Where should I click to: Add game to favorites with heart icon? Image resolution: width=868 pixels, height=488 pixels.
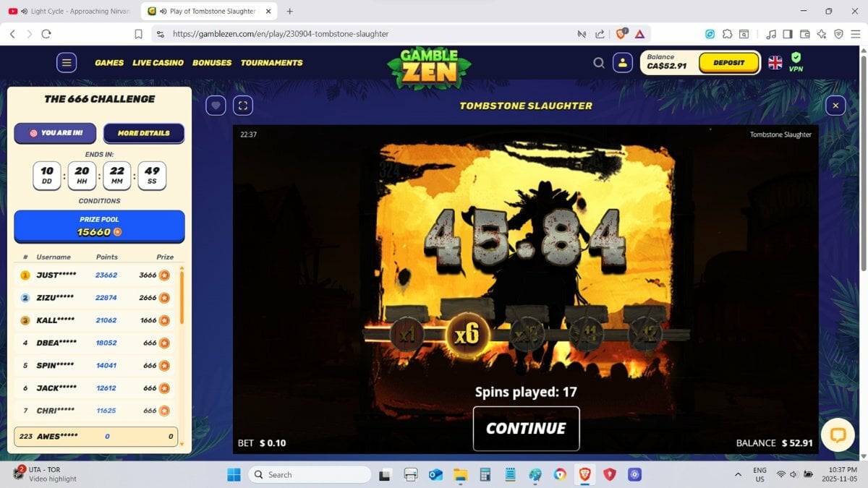point(216,106)
